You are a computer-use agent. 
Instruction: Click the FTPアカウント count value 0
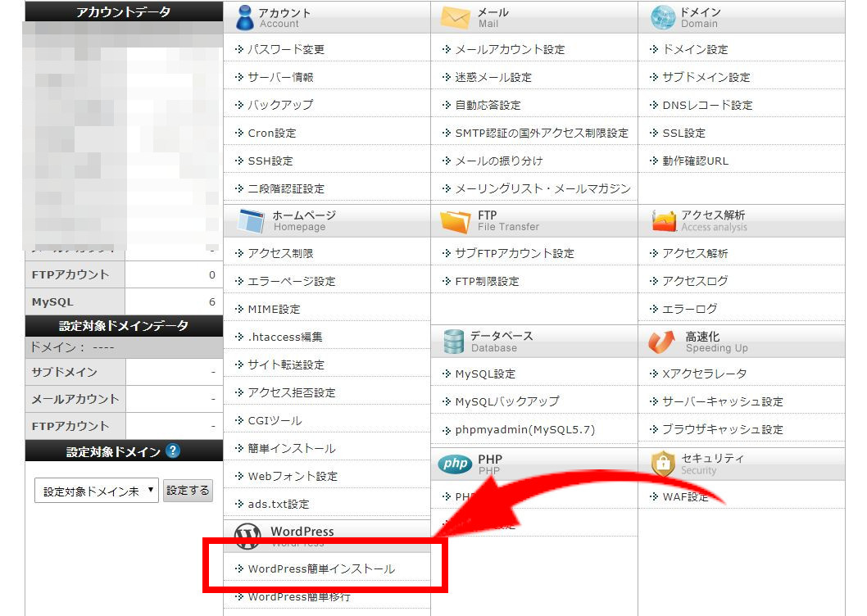(212, 274)
